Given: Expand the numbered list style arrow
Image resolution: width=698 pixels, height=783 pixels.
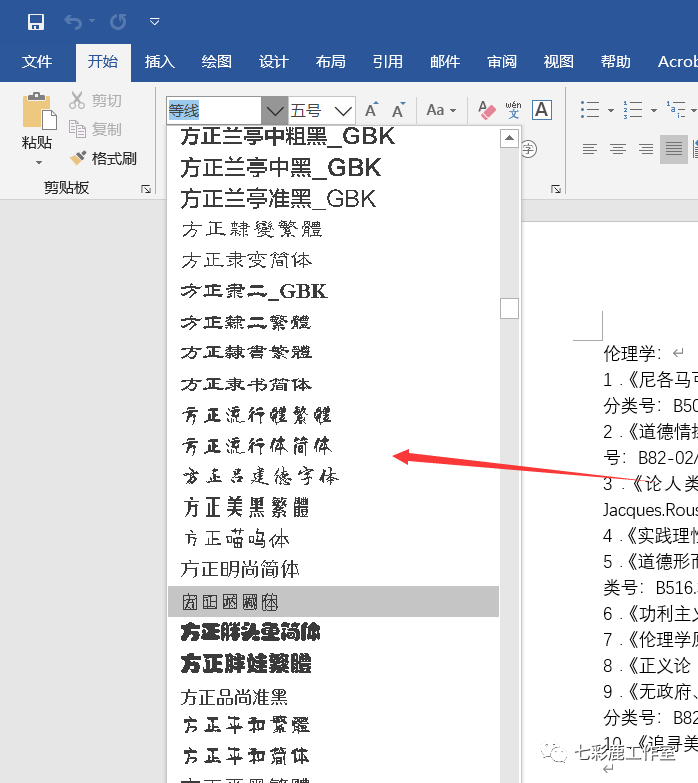Looking at the screenshot, I should pos(654,110).
